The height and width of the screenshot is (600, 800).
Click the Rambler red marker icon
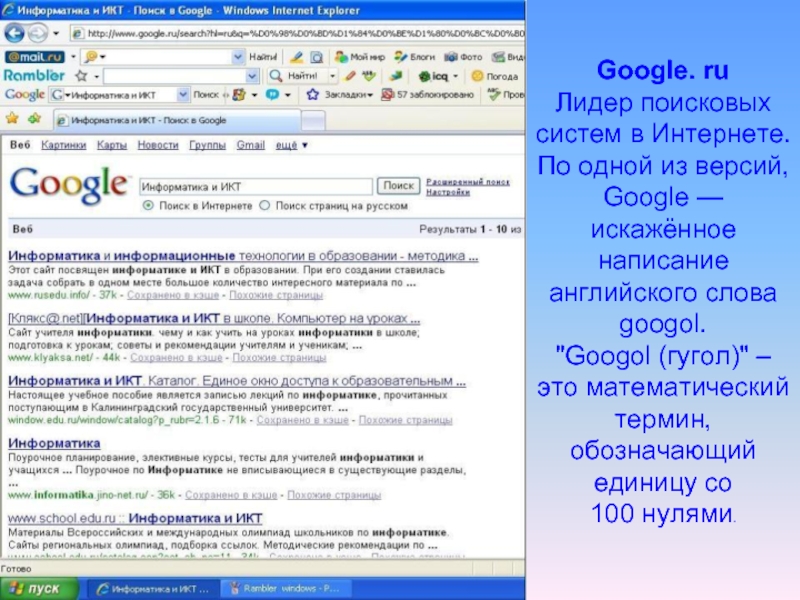(x=350, y=76)
